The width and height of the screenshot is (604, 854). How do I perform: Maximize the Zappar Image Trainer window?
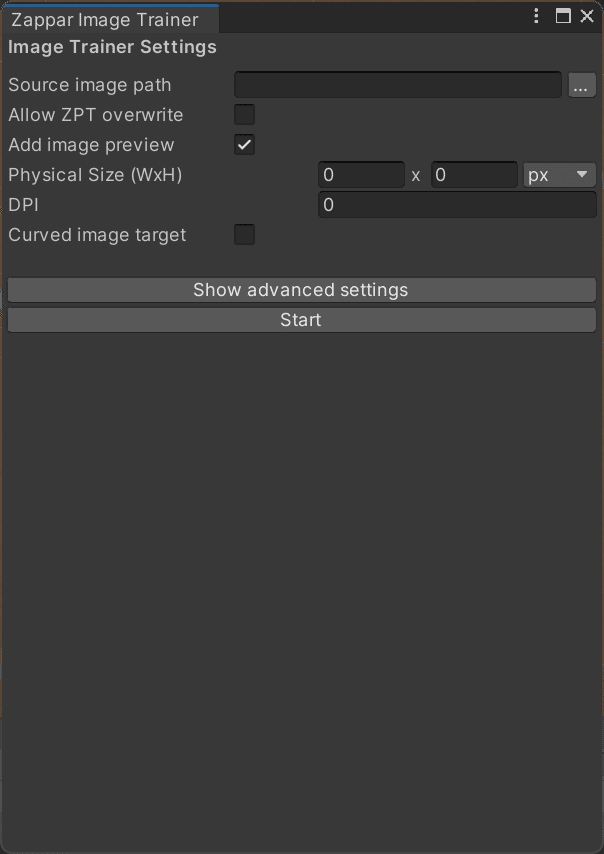564,16
